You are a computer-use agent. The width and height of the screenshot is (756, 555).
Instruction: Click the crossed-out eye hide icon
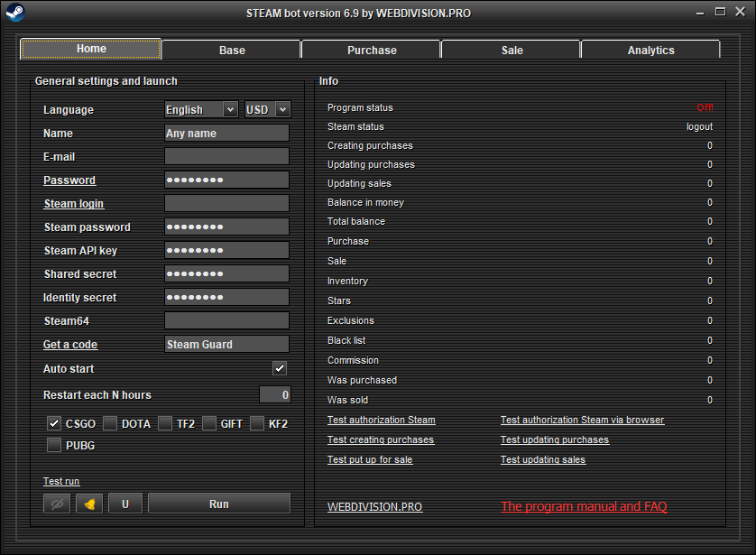(x=56, y=504)
